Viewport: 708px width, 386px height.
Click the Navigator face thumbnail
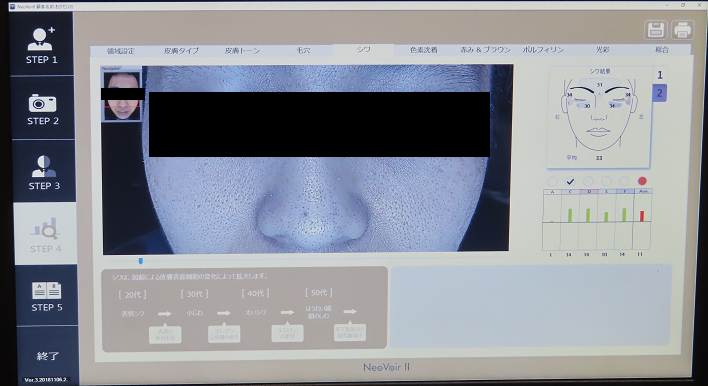pyautogui.click(x=122, y=95)
